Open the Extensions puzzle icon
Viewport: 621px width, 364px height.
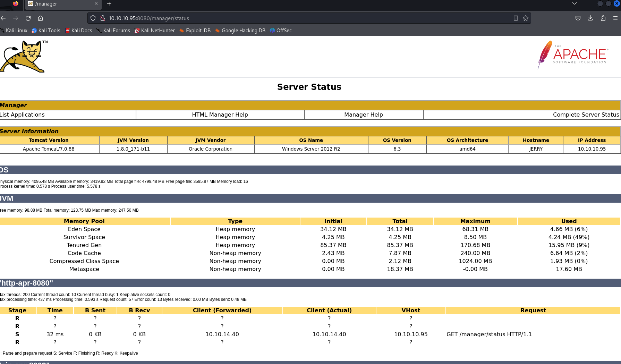coord(603,18)
